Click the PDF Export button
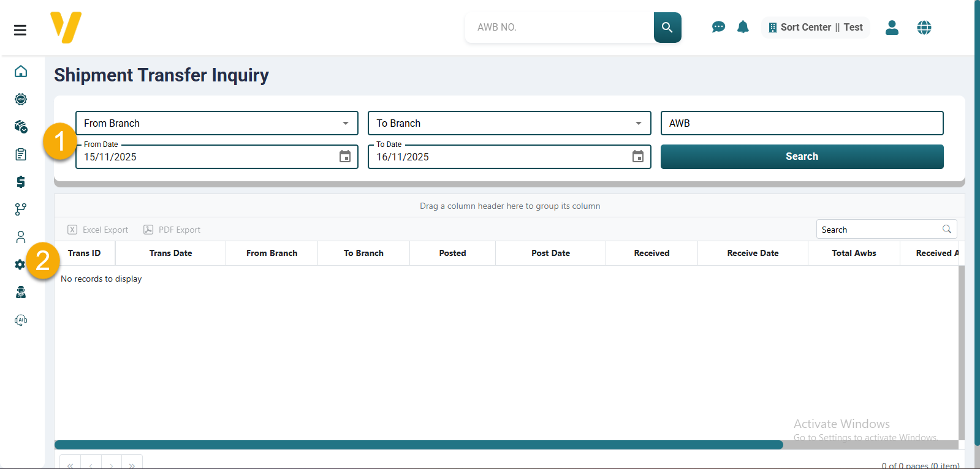The width and height of the screenshot is (980, 469). click(x=172, y=230)
